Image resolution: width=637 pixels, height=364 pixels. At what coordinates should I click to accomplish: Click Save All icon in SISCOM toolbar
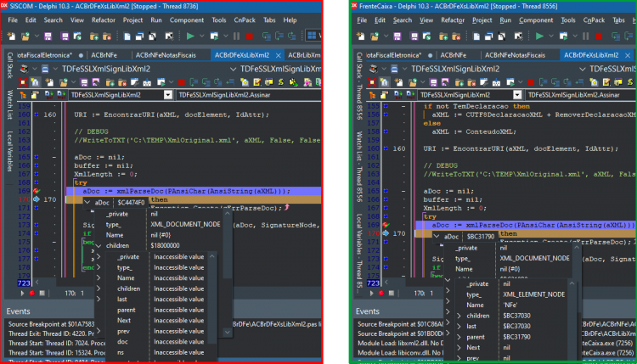pyautogui.click(x=65, y=36)
